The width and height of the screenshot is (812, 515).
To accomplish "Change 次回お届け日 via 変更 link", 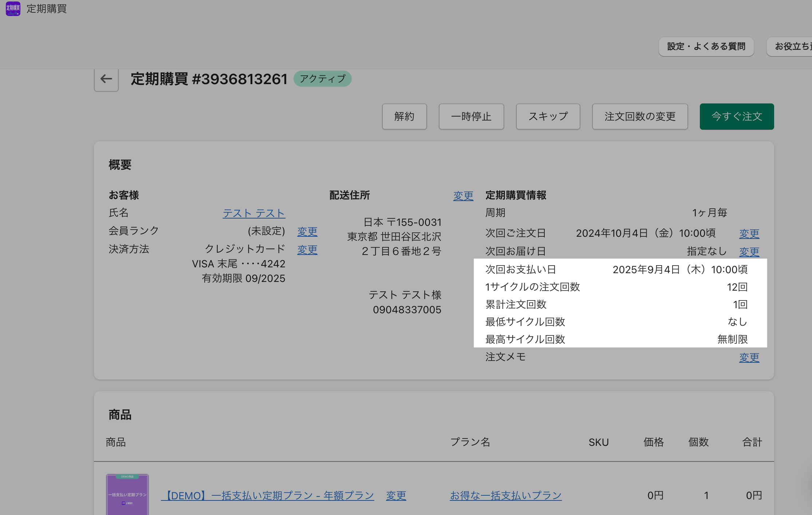I will point(749,252).
